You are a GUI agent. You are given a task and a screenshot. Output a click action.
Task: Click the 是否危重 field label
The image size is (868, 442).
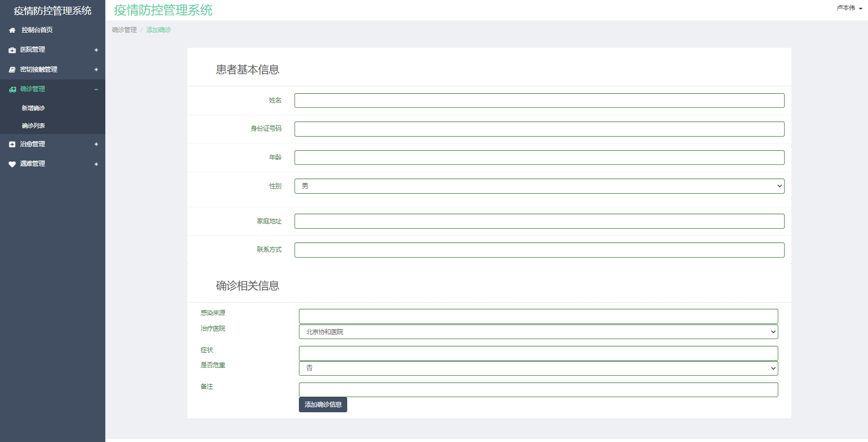click(213, 365)
